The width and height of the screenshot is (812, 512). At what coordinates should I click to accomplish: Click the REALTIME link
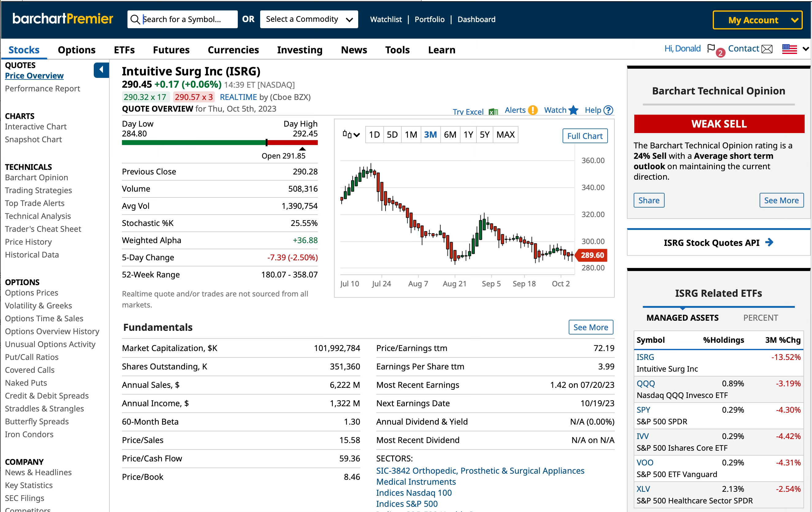238,97
